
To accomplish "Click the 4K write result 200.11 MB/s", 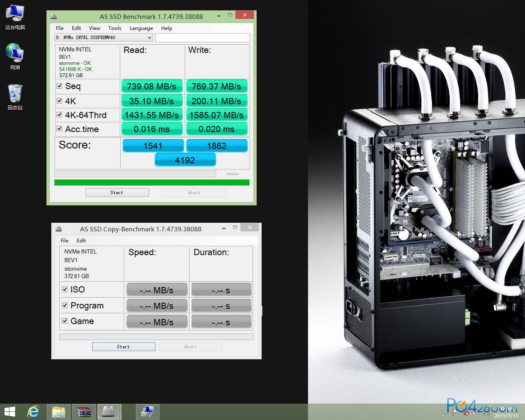I will pos(217,101).
